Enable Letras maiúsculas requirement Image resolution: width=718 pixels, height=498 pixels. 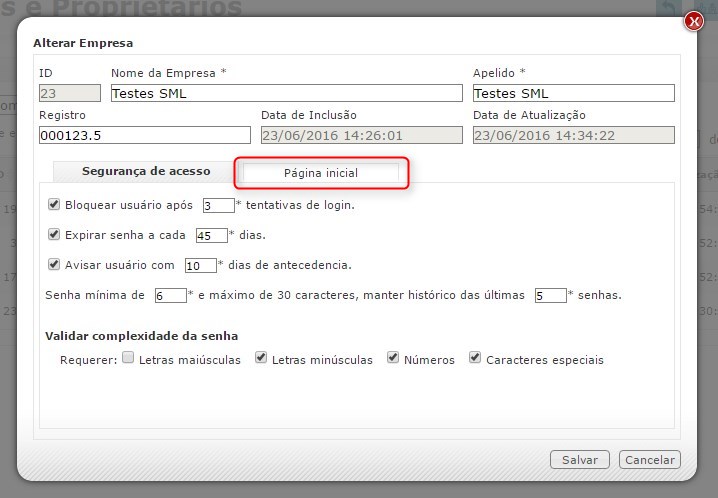pos(128,359)
